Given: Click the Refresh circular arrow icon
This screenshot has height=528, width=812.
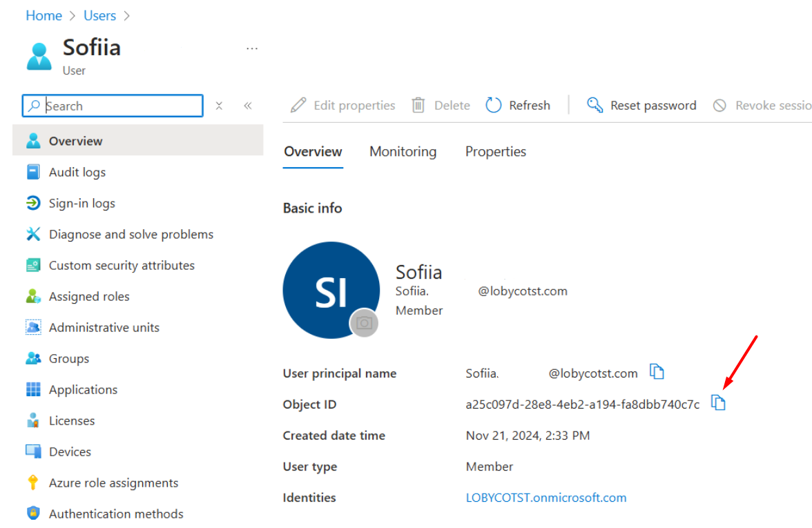Looking at the screenshot, I should pyautogui.click(x=494, y=105).
